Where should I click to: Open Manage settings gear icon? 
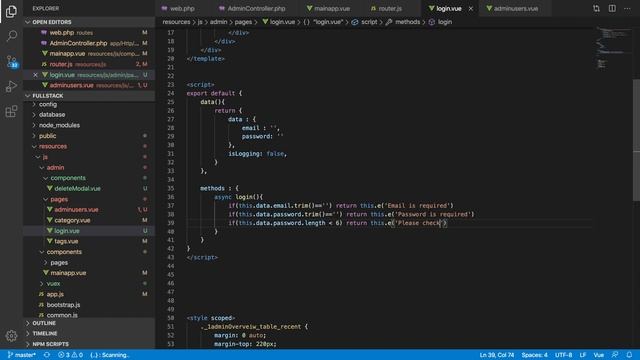(x=11, y=336)
